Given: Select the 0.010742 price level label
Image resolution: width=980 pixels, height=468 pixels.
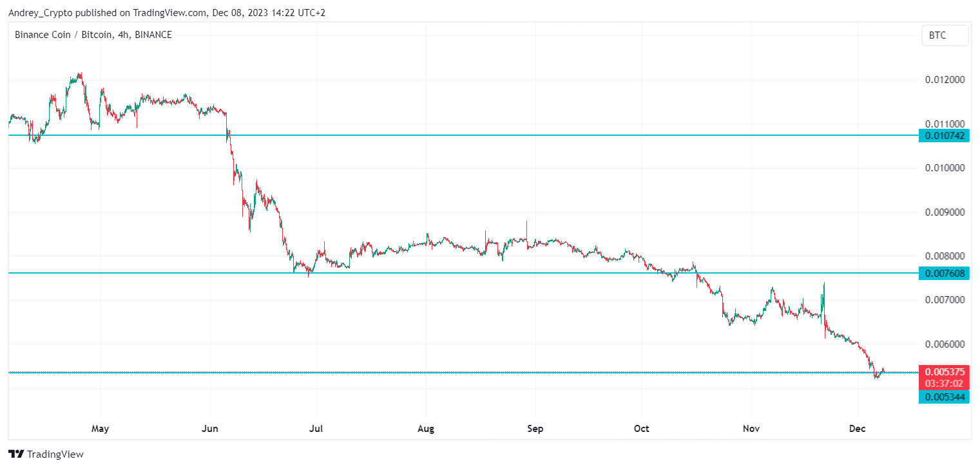Looking at the screenshot, I should 945,135.
